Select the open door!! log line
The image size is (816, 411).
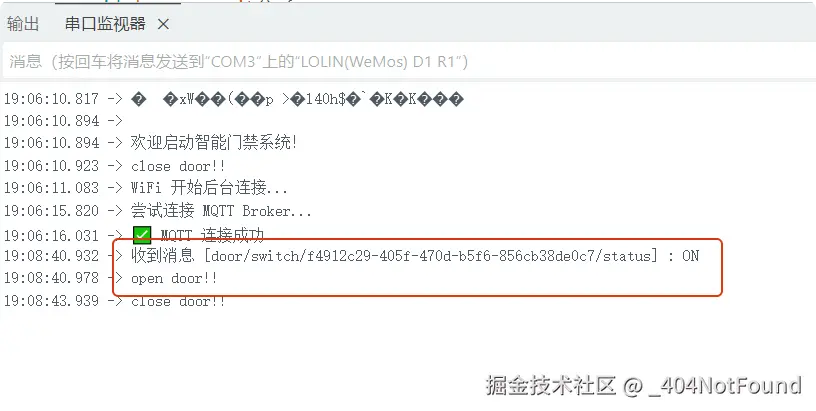coord(110,278)
